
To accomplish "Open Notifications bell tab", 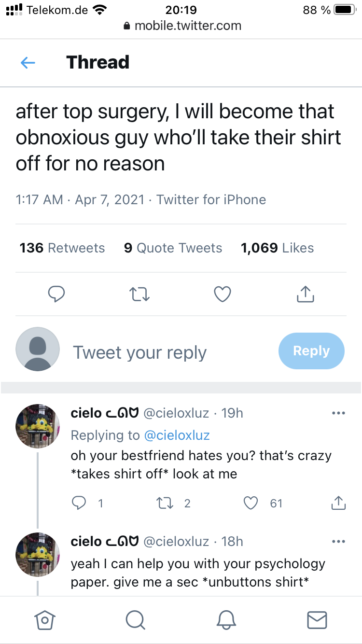I will tap(226, 620).
